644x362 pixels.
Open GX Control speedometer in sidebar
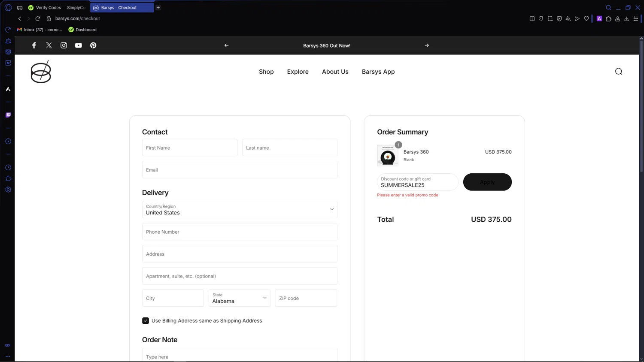(x=8, y=30)
